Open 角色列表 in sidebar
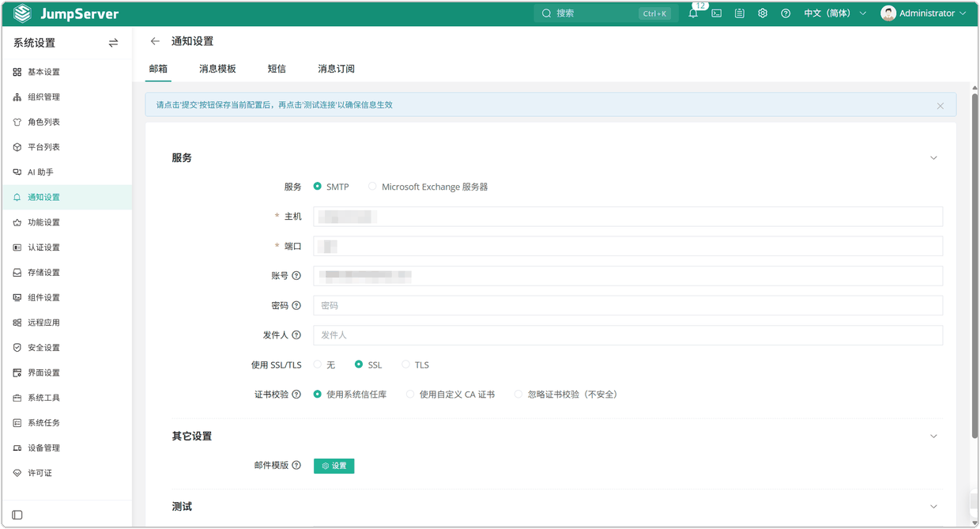This screenshot has width=980, height=529. 66,123
